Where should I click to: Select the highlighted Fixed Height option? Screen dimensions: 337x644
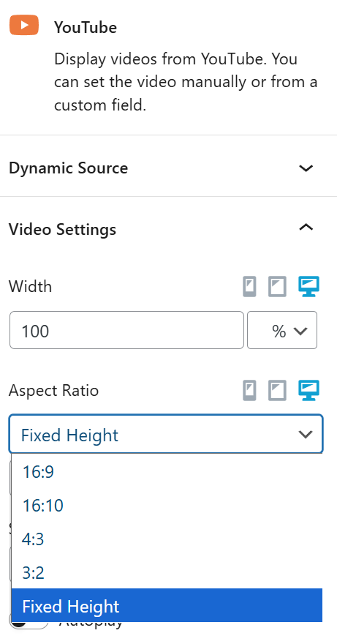[x=167, y=605]
